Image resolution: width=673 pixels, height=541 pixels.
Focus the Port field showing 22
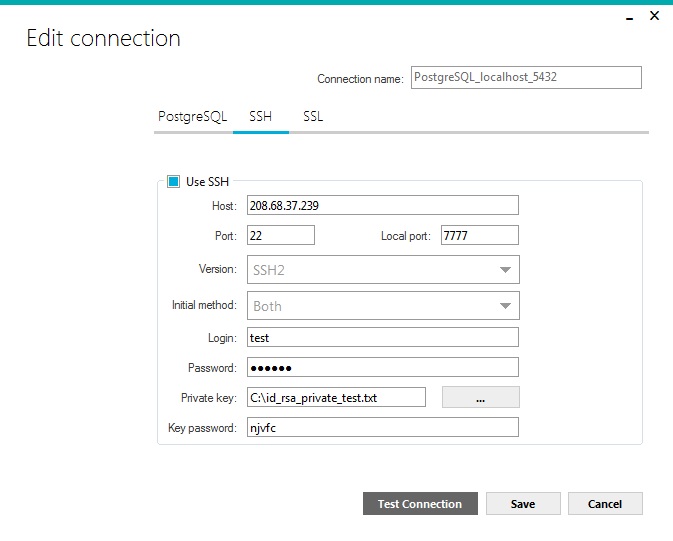281,235
